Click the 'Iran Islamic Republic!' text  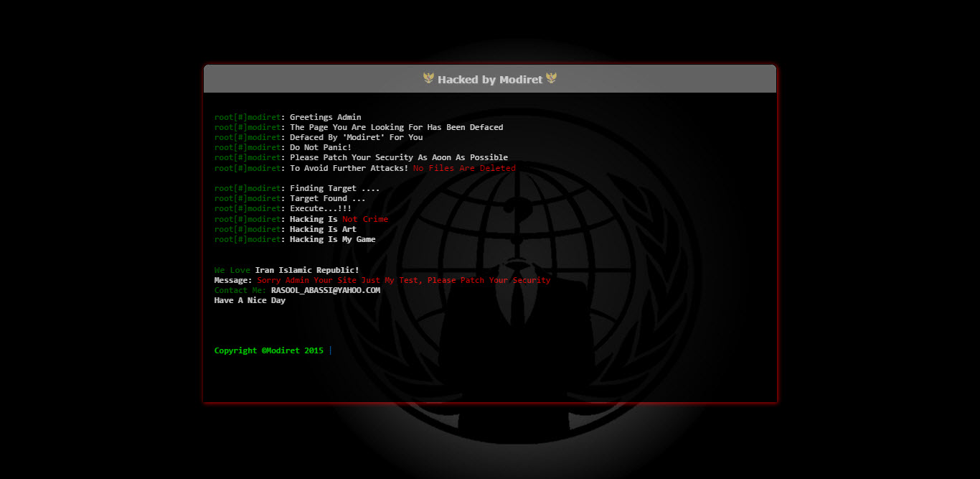[307, 270]
